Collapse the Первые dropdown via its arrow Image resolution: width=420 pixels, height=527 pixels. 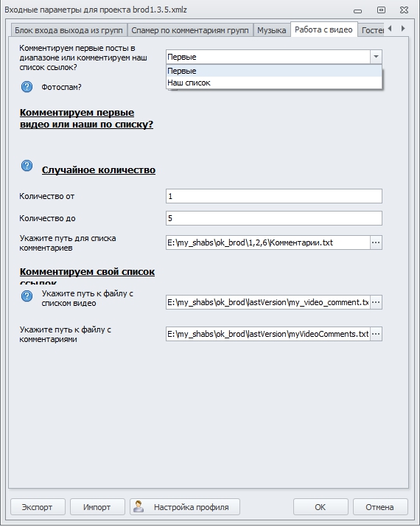tap(376, 57)
